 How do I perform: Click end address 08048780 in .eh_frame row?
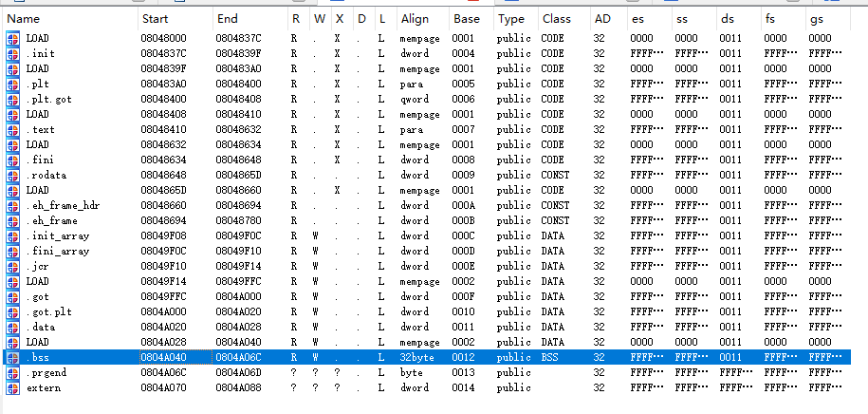239,220
